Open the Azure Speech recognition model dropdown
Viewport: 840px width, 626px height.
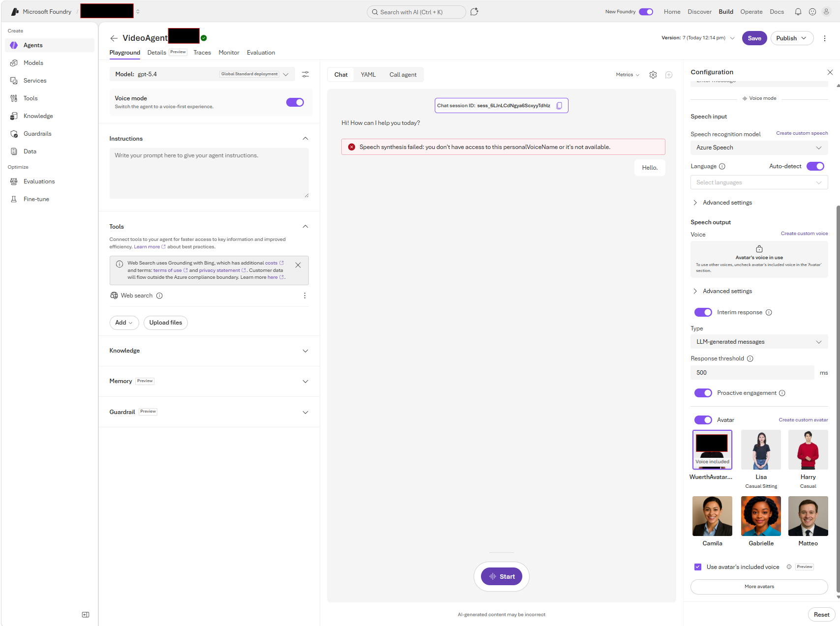(759, 148)
